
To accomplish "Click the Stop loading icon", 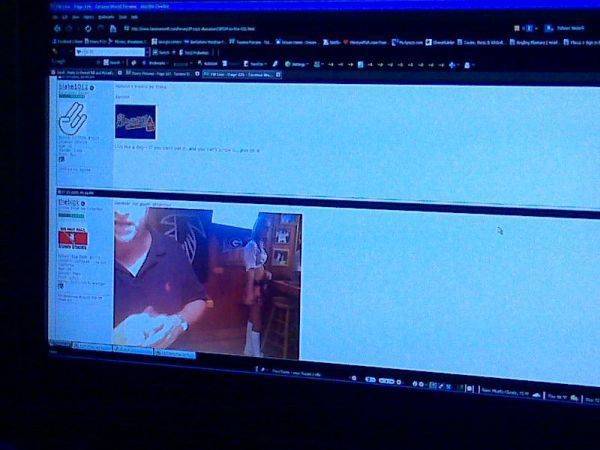I will tap(101, 28).
